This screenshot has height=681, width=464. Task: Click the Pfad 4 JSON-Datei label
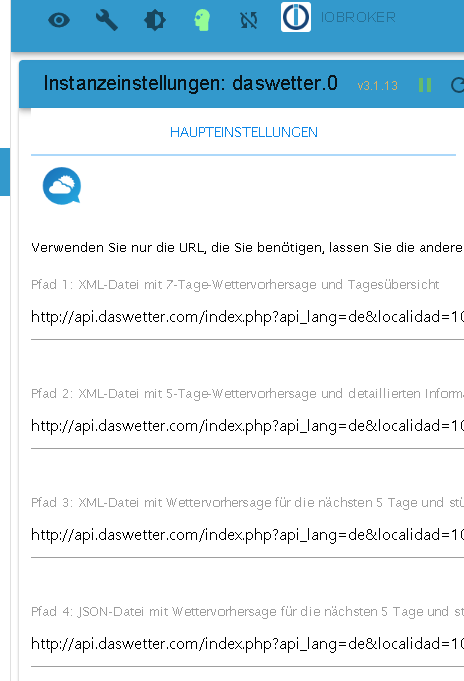click(x=247, y=612)
